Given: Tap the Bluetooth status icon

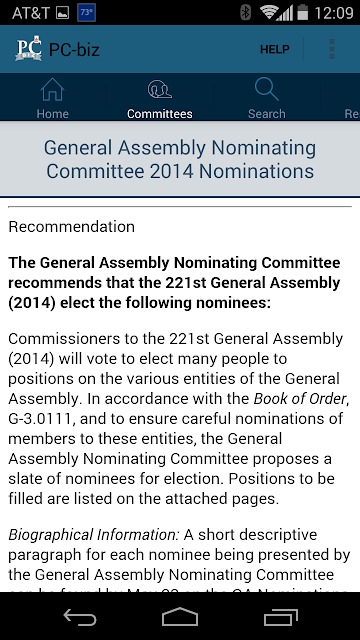Looking at the screenshot, I should 245,13.
